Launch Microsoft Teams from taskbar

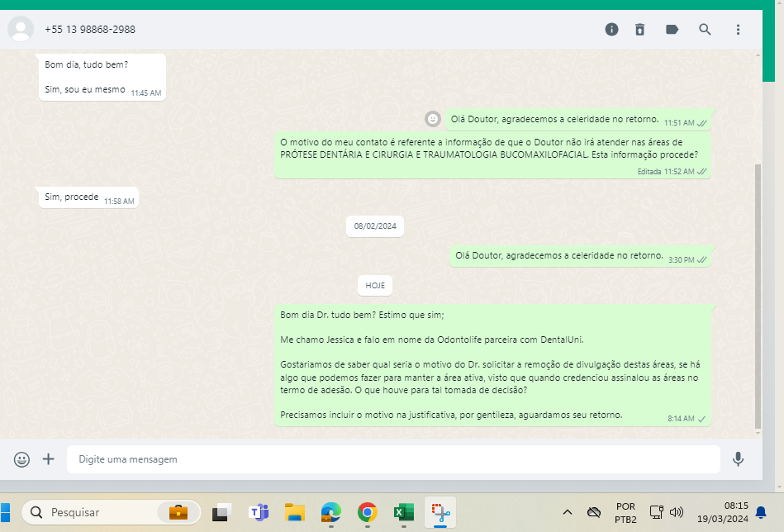(259, 512)
